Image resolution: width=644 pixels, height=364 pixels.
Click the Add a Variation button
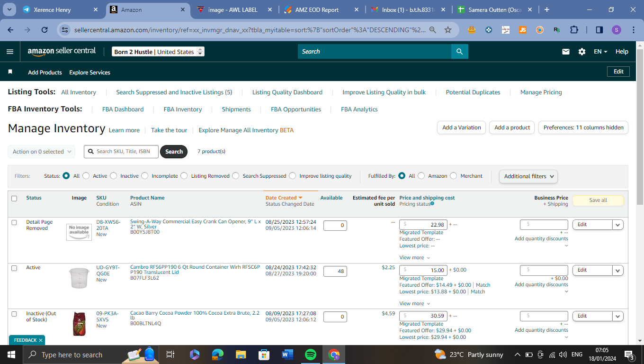click(x=462, y=127)
